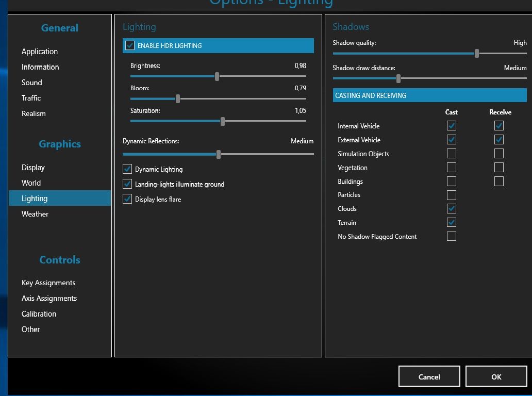The height and width of the screenshot is (396, 532).
Task: Open Display graphics settings
Action: coord(33,168)
